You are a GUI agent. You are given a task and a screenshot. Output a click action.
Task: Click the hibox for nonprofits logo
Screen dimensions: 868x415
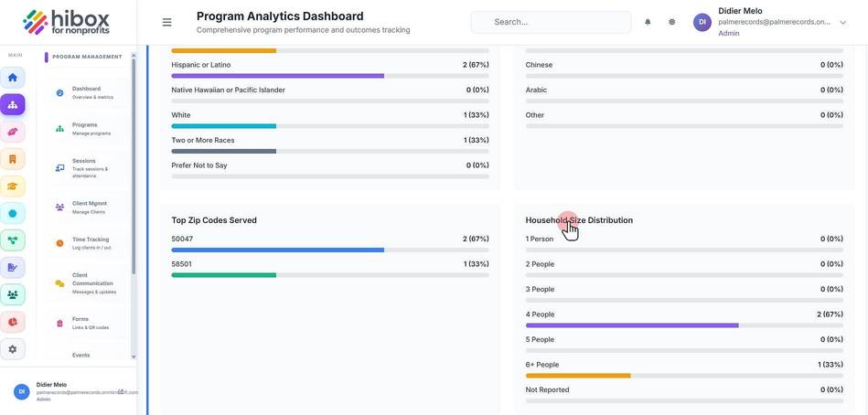(x=67, y=22)
